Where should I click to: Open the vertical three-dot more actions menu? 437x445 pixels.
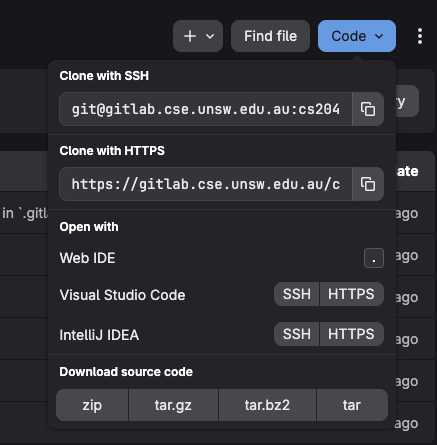420,36
